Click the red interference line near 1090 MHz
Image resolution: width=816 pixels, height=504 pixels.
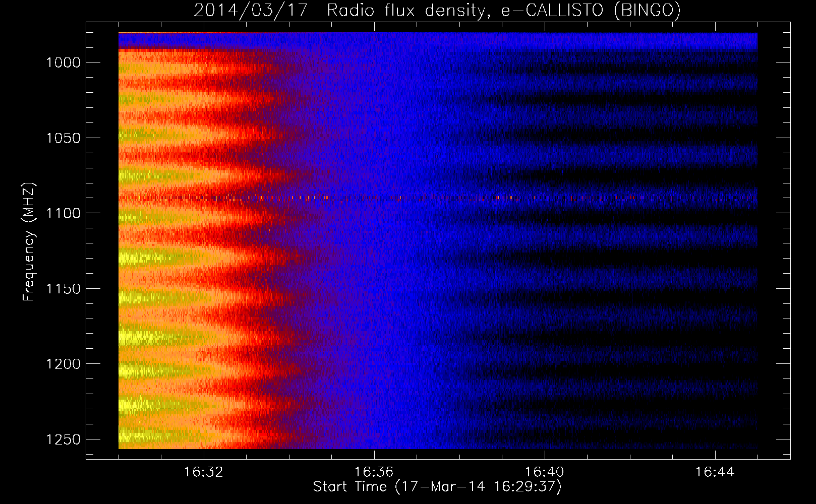[x=438, y=198]
